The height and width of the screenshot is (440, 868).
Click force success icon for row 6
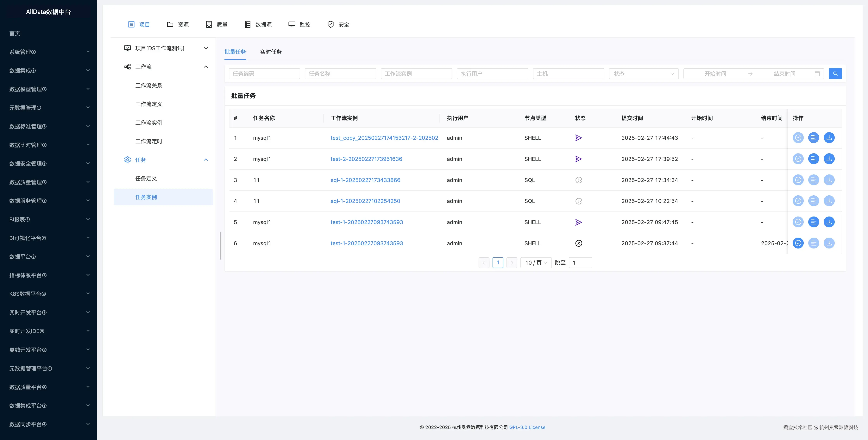pyautogui.click(x=798, y=243)
